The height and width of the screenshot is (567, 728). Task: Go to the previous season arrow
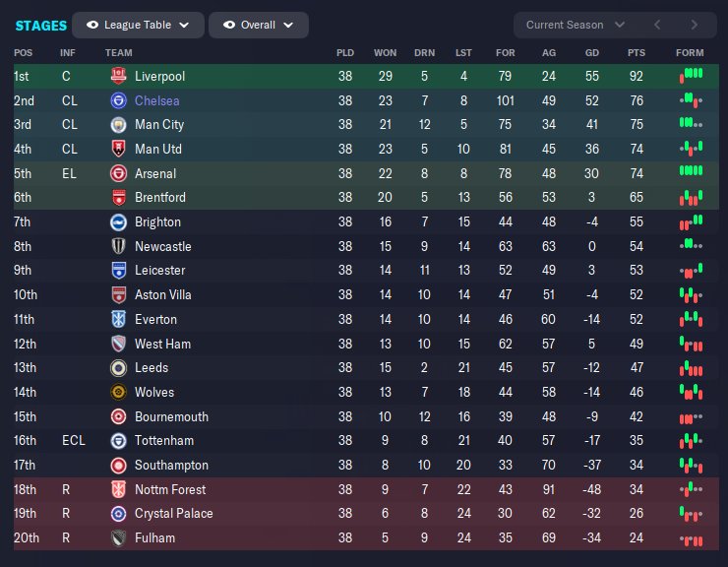tap(658, 25)
